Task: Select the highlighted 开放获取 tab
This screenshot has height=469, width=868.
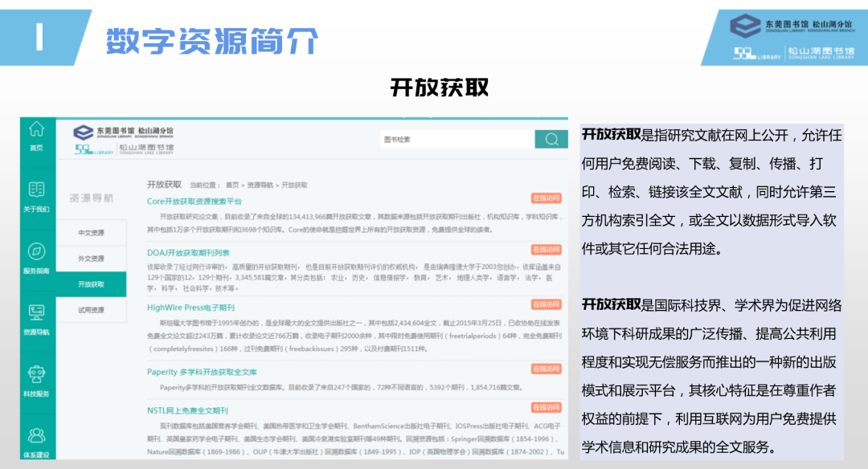Action: pyautogui.click(x=91, y=284)
